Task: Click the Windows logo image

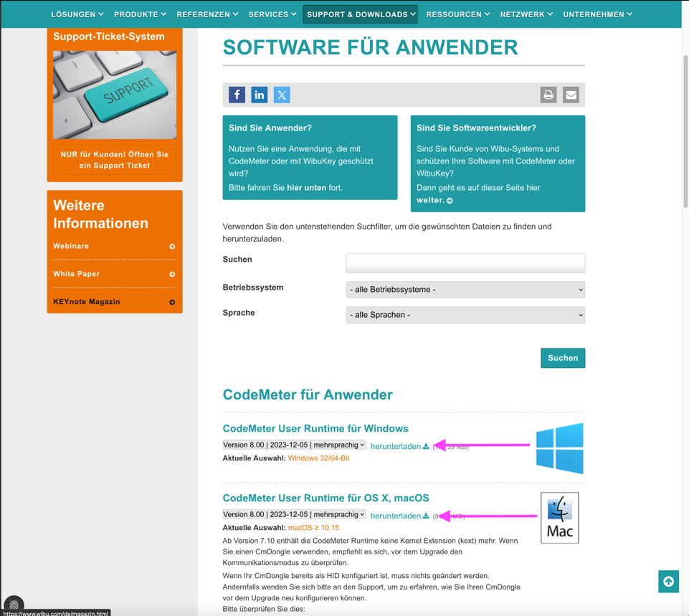Action: [560, 448]
